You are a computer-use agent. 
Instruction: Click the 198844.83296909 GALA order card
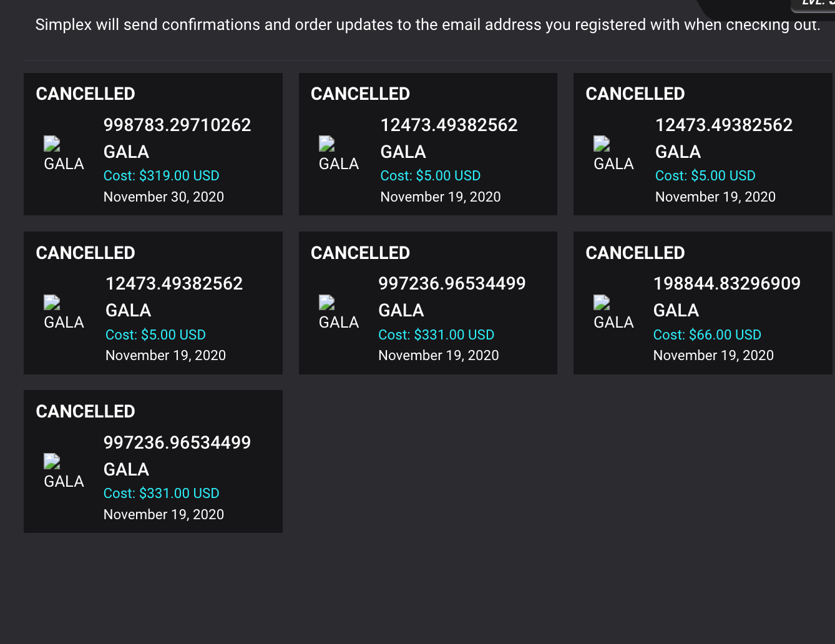(703, 303)
